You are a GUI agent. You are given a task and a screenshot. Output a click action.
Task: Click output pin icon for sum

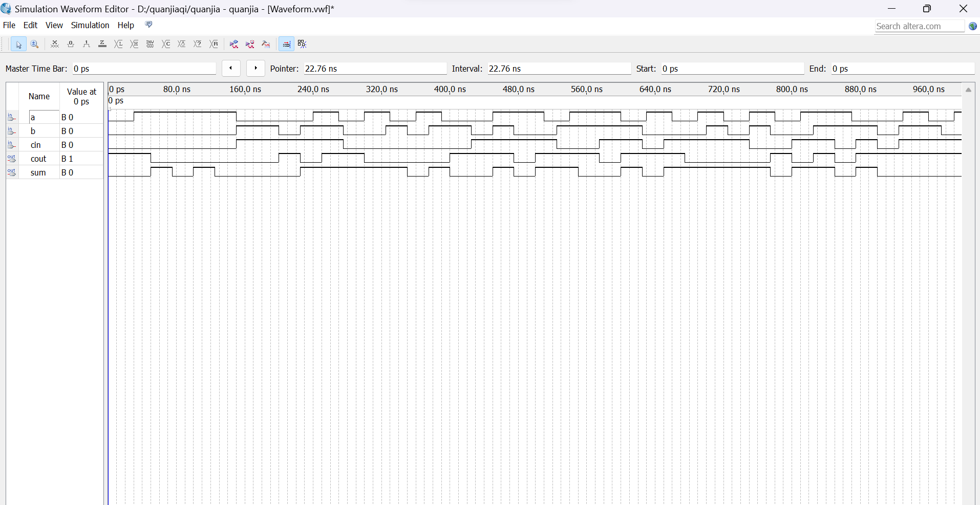[x=12, y=172]
